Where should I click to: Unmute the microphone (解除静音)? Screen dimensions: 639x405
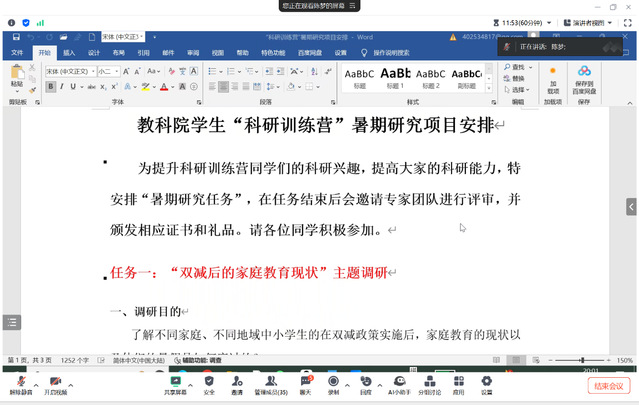click(20, 382)
